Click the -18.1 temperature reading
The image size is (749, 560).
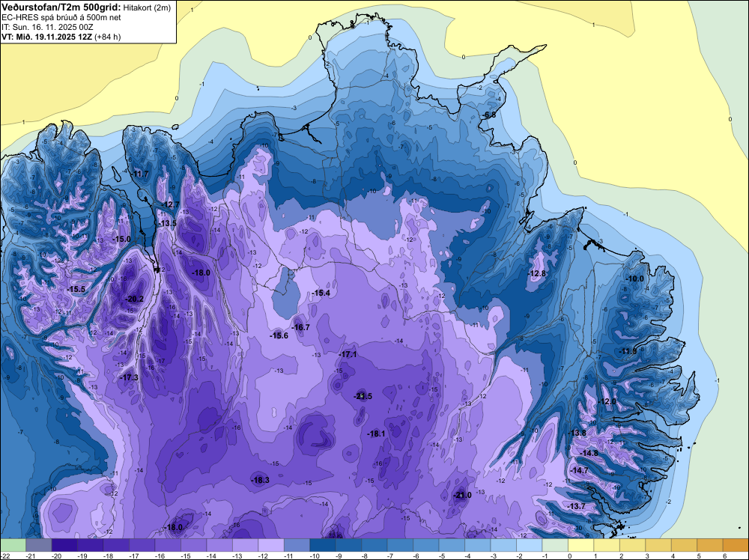tap(376, 433)
